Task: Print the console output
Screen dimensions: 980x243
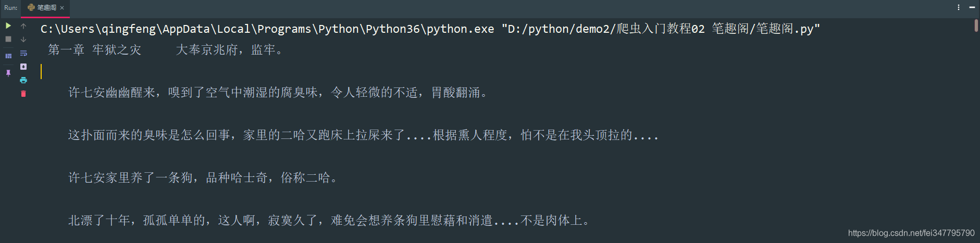Action: (x=23, y=80)
